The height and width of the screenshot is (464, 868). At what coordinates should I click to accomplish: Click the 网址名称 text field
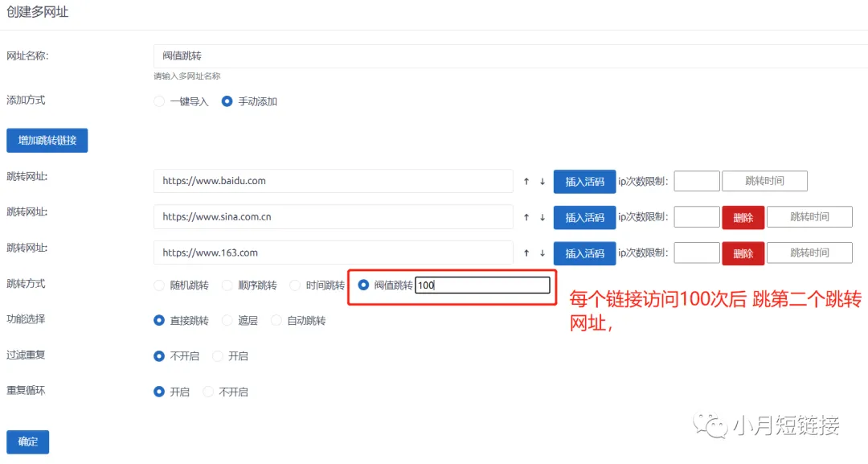(x=506, y=56)
